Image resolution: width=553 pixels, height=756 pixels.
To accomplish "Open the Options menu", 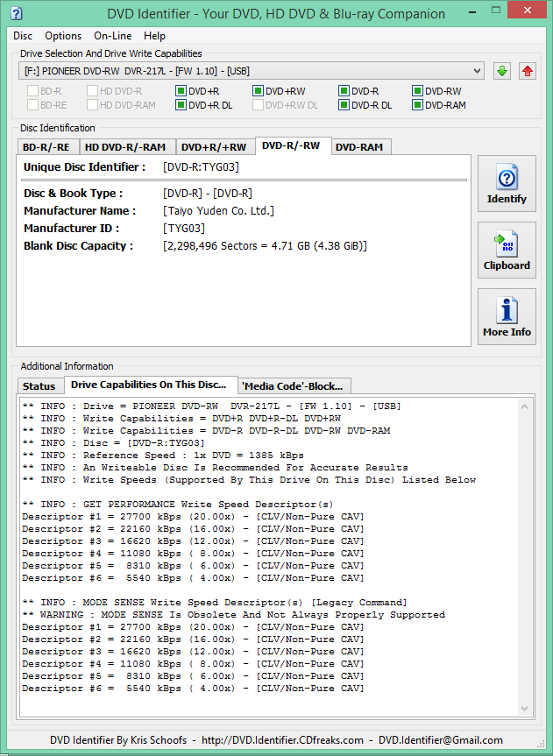I will click(x=63, y=36).
